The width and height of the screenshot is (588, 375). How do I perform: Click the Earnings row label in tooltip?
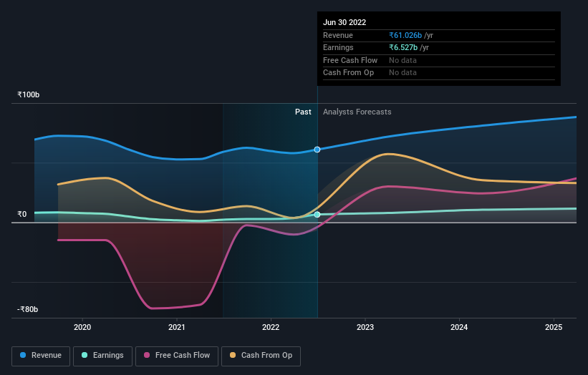coord(338,47)
